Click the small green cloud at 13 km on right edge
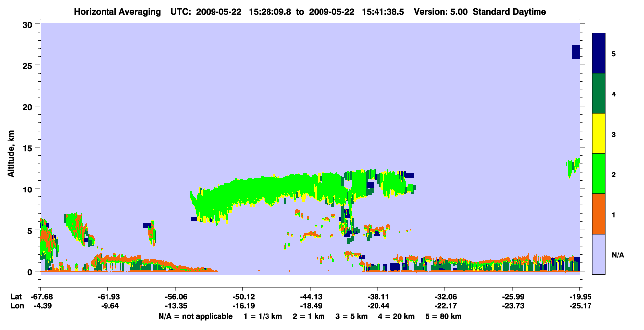 pos(573,168)
